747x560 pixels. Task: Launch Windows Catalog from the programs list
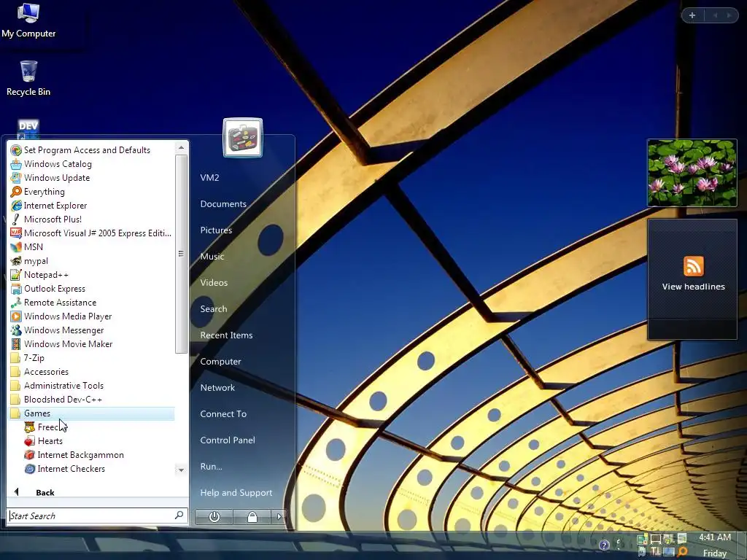click(x=91, y=164)
